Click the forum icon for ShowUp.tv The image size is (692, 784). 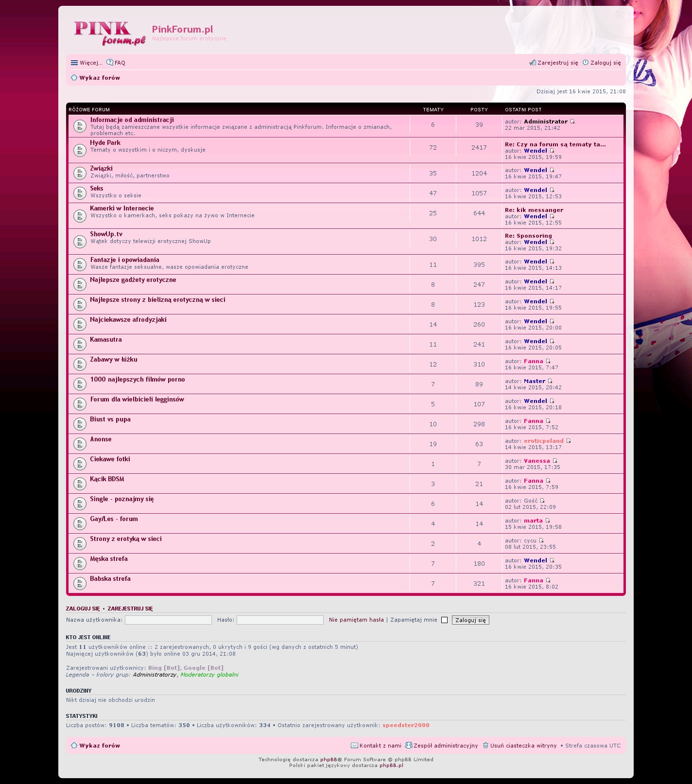click(80, 242)
